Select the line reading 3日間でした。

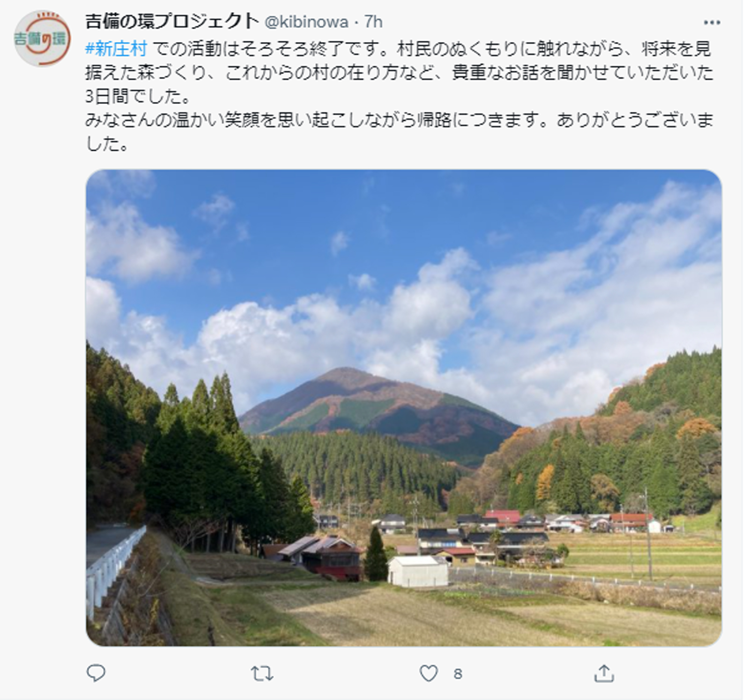[138, 97]
